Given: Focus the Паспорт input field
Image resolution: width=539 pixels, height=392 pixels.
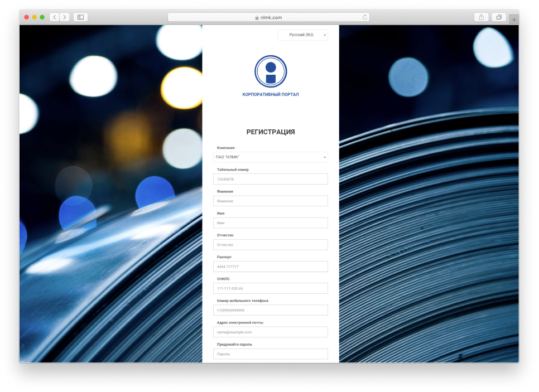Looking at the screenshot, I should pos(271,267).
